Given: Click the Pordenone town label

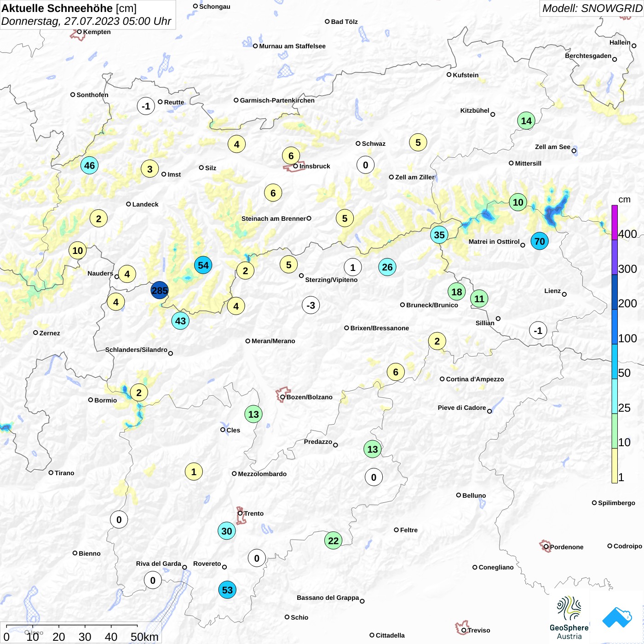Looking at the screenshot, I should tap(567, 547).
